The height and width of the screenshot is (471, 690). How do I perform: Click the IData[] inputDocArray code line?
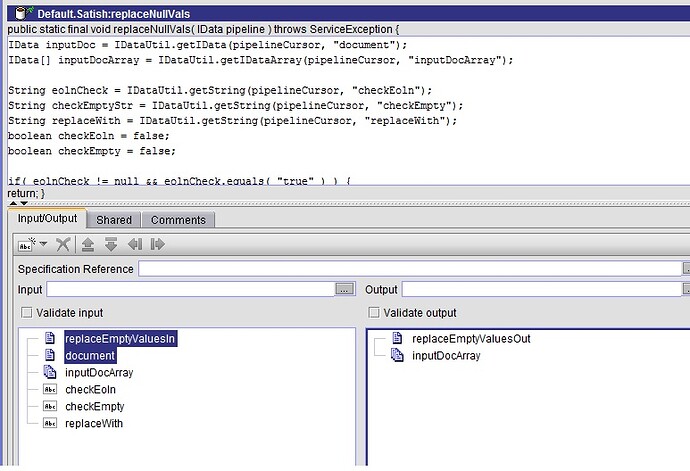261,60
